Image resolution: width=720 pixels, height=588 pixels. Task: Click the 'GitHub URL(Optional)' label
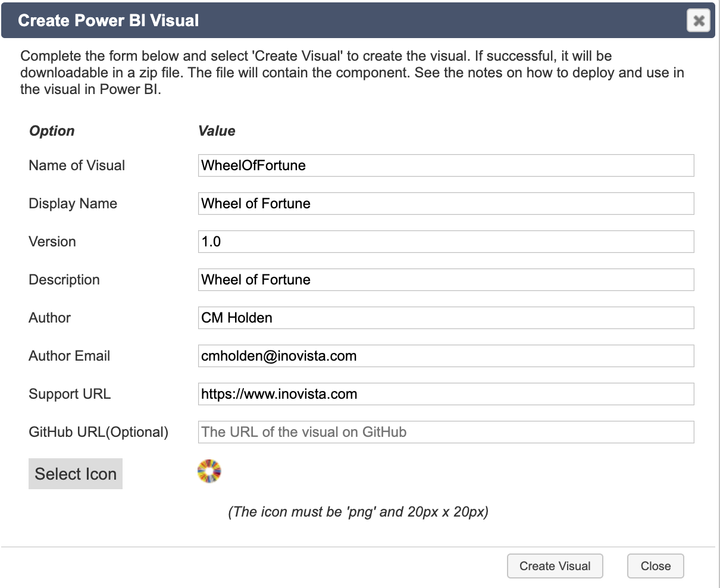point(98,432)
